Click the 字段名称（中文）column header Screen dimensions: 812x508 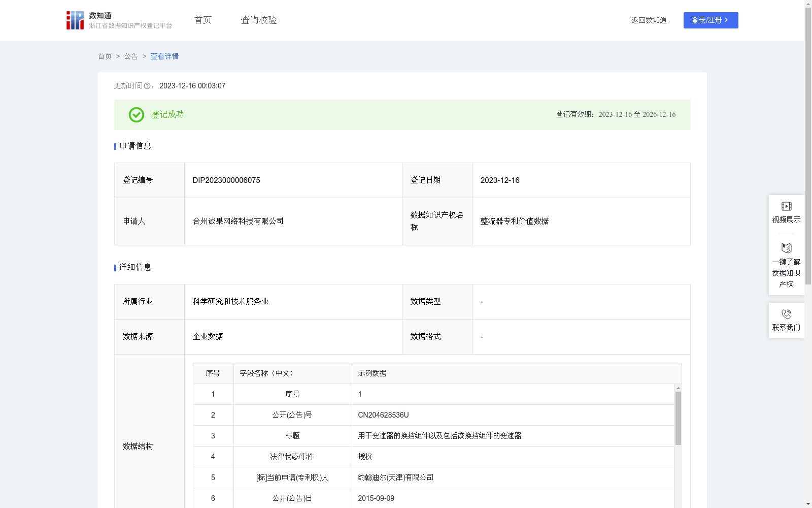[292, 373]
